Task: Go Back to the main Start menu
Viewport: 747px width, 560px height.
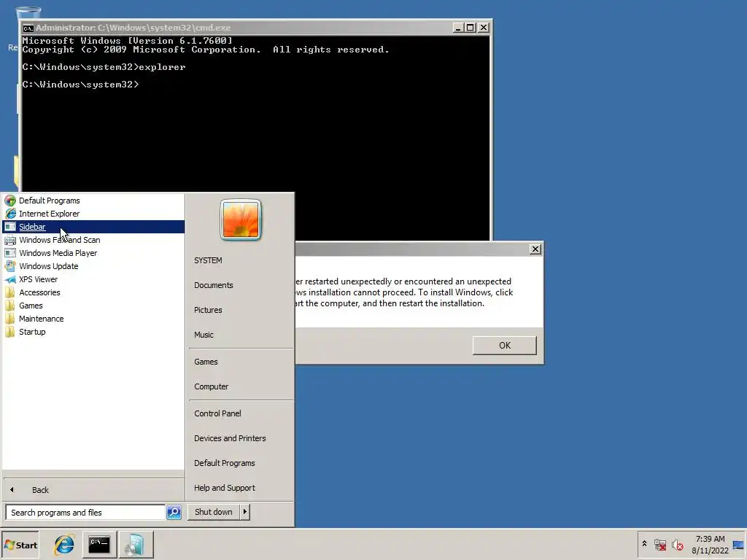Action: (x=93, y=489)
